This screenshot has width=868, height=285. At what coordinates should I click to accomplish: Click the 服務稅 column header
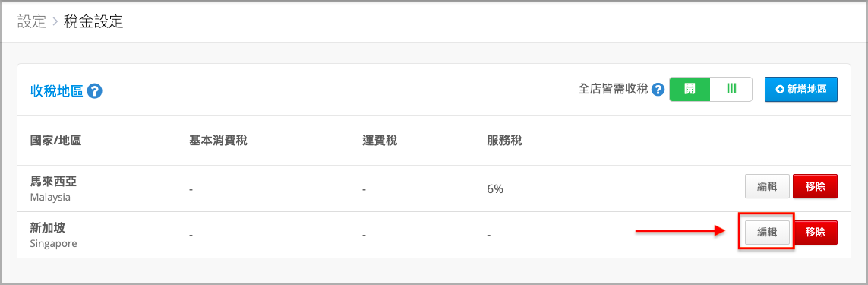(505, 141)
